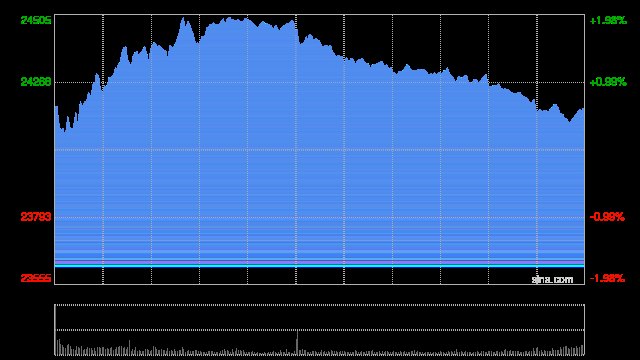Click the +1.98% percentage label
Viewport: 640px width, 360px height.
click(x=608, y=20)
